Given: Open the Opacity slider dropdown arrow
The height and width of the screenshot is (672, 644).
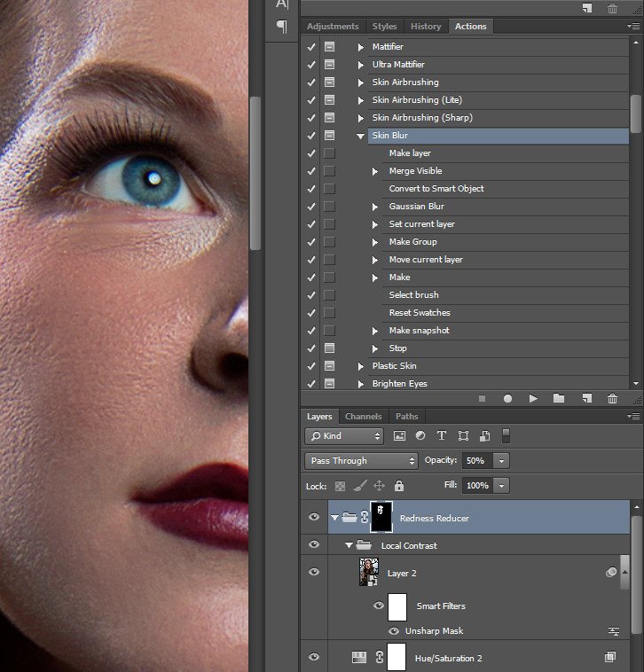Looking at the screenshot, I should coord(502,461).
